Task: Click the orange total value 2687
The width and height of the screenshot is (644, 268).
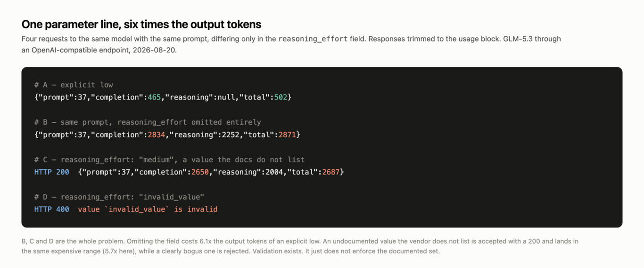Action: point(331,172)
